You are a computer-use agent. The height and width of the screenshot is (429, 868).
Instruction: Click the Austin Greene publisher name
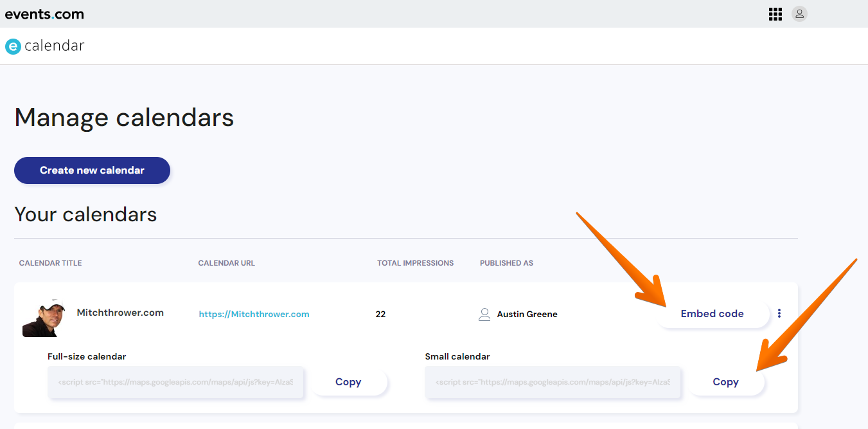[527, 315]
